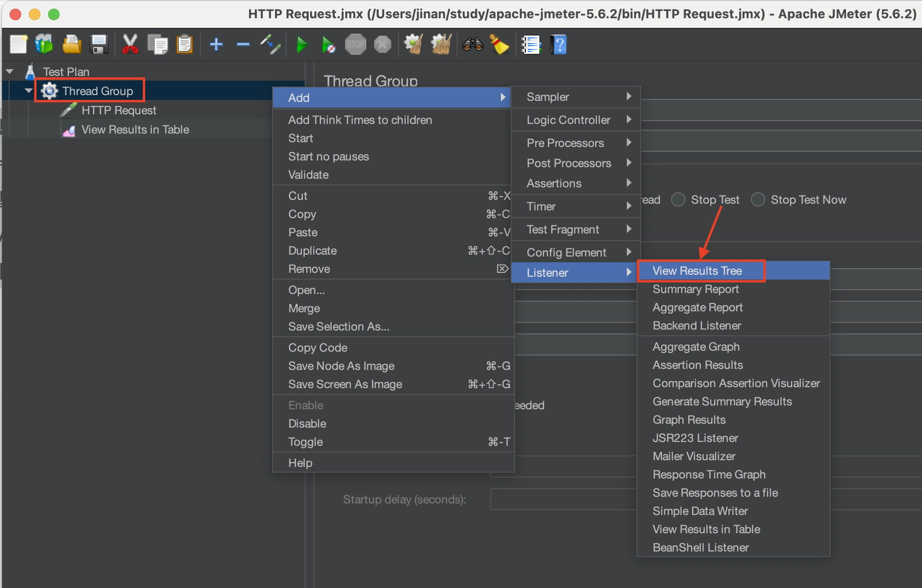Open Search with binoculars icon

pos(473,45)
